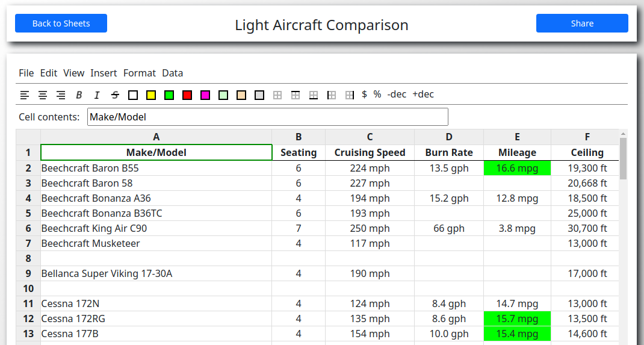Open the Insert menu

pos(104,73)
